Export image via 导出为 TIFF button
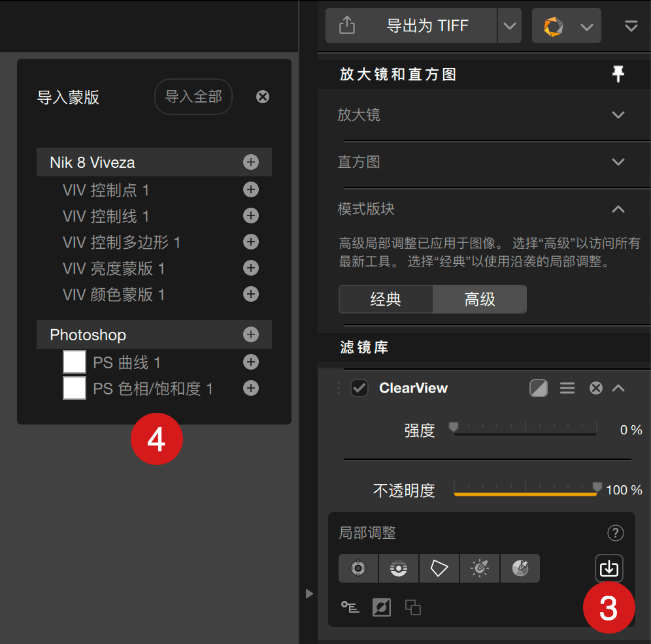 point(411,25)
